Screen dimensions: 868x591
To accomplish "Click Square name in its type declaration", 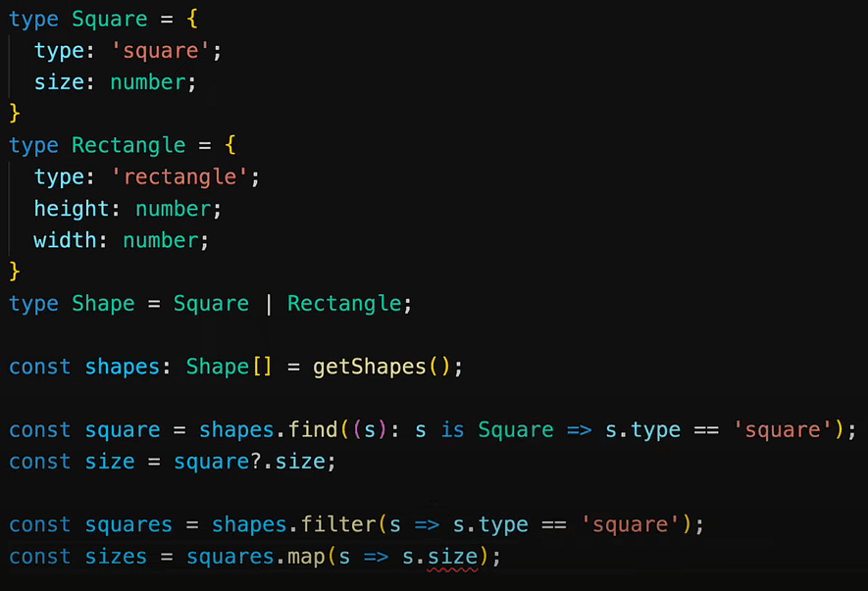I will click(x=109, y=19).
